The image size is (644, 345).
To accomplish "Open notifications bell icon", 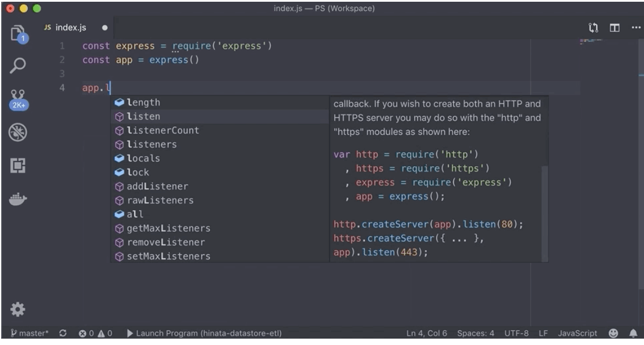I will tap(633, 333).
